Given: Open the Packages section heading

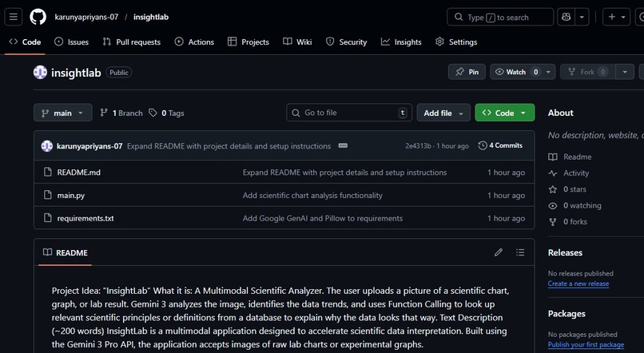Looking at the screenshot, I should 566,314.
